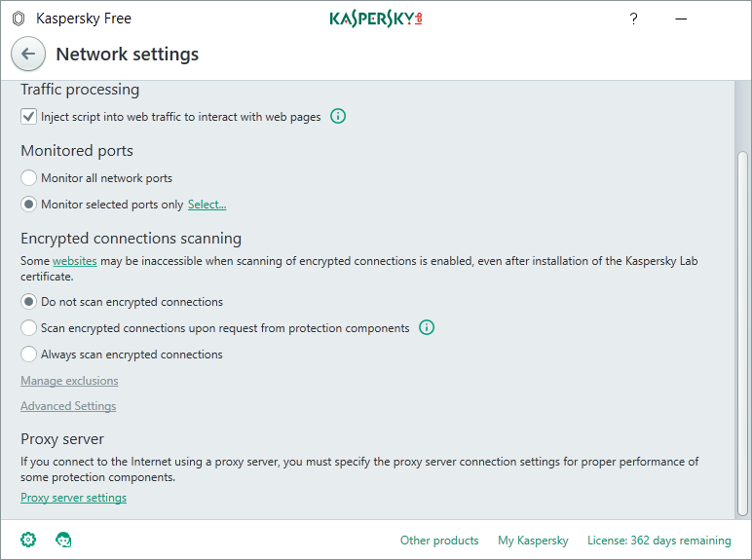The height and width of the screenshot is (560, 752).
Task: Uncheck Inject script into web traffic checkbox
Action: pos(28,117)
